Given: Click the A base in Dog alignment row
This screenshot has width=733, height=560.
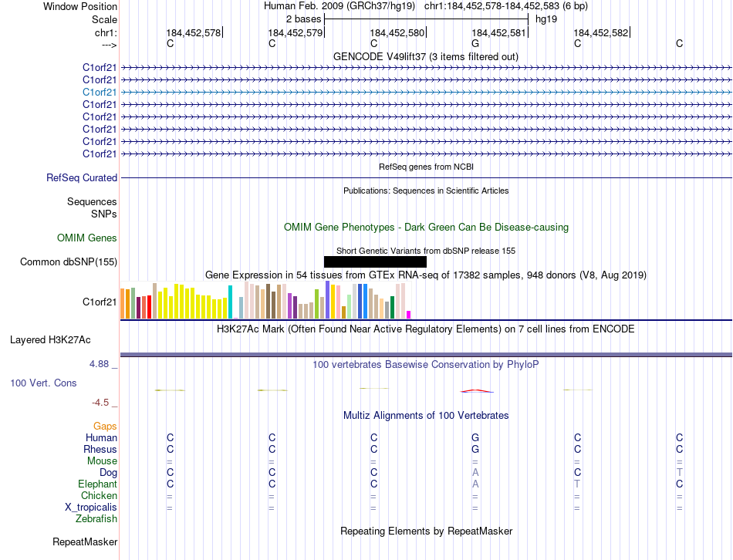Looking at the screenshot, I should (475, 473).
